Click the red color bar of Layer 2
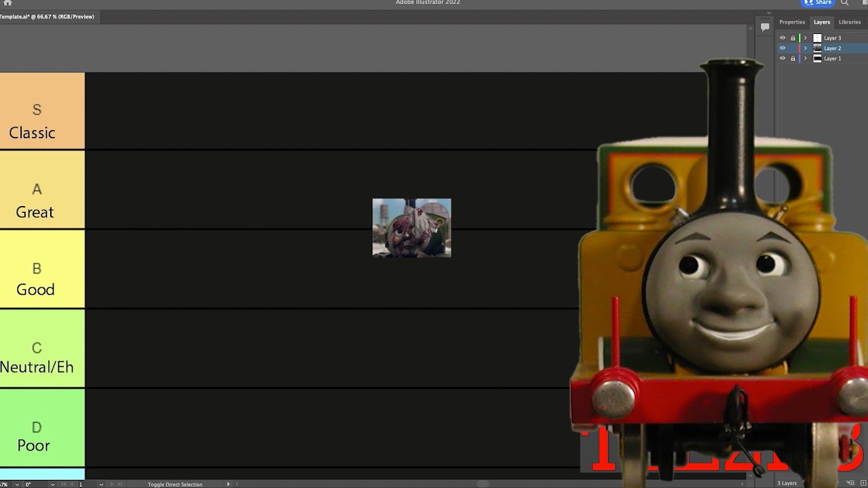 pos(800,48)
